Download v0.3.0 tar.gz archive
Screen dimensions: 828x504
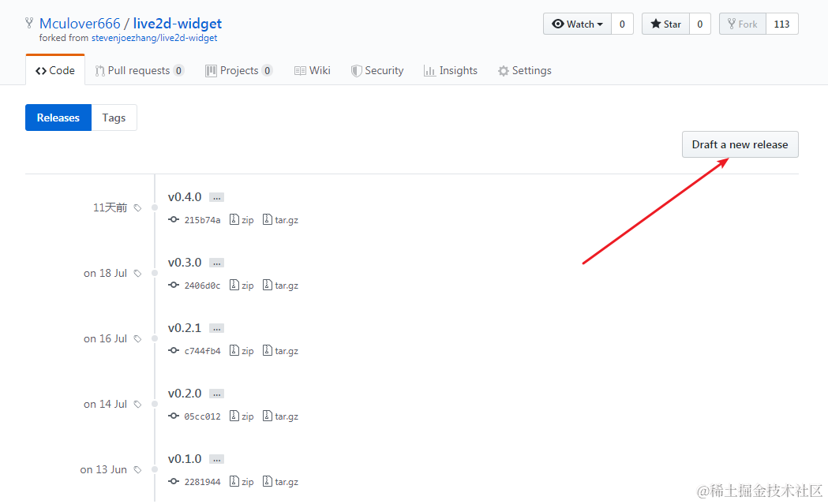[x=280, y=285]
